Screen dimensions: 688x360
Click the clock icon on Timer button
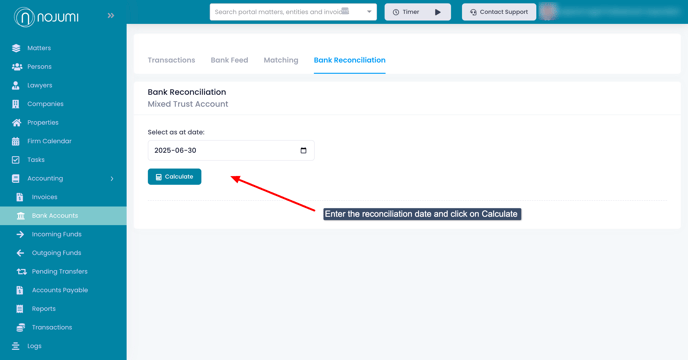point(396,12)
